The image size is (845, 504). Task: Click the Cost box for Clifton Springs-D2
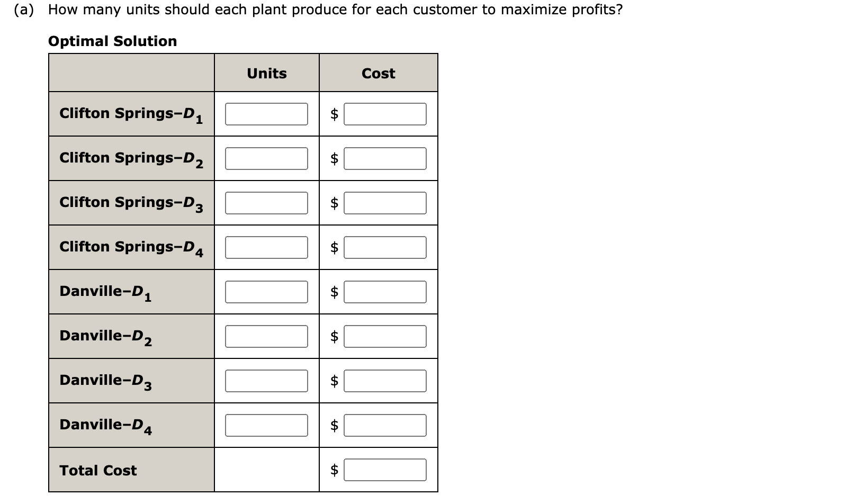tap(385, 158)
